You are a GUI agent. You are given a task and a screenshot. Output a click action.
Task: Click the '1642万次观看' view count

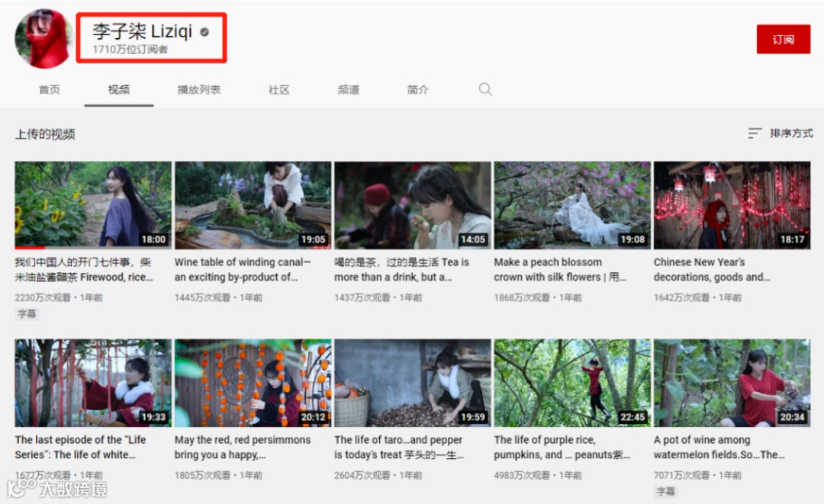pos(681,297)
